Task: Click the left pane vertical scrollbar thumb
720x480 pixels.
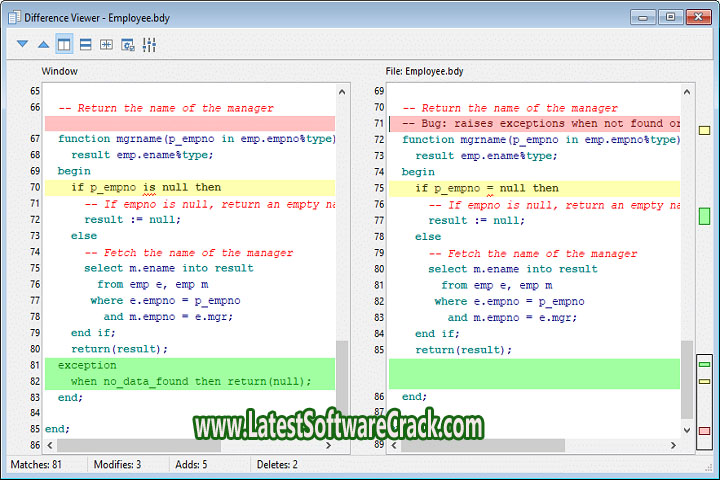Action: point(342,379)
